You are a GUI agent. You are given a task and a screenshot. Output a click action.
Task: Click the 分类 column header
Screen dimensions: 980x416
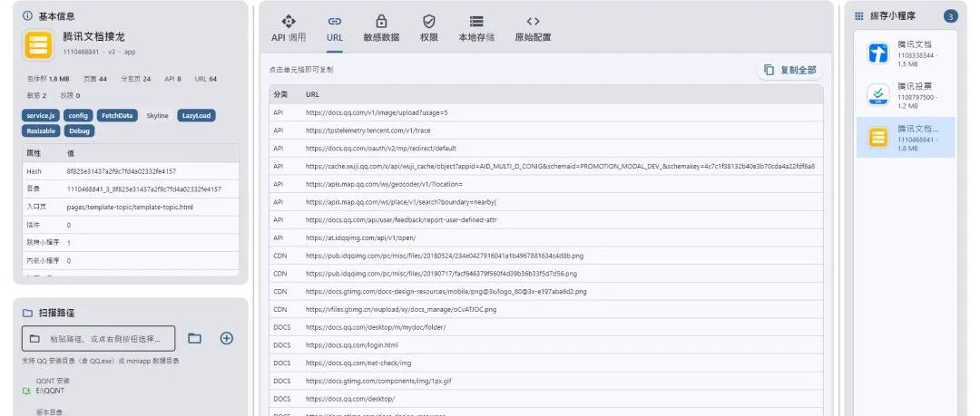280,94
